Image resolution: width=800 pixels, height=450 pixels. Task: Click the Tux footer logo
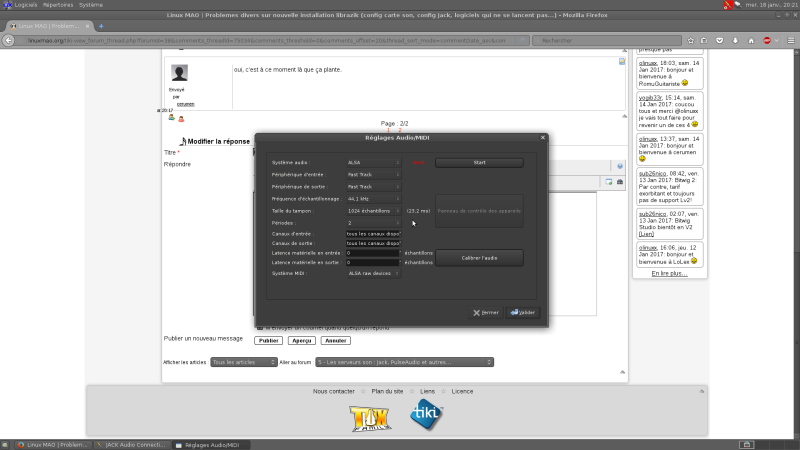tap(370, 418)
